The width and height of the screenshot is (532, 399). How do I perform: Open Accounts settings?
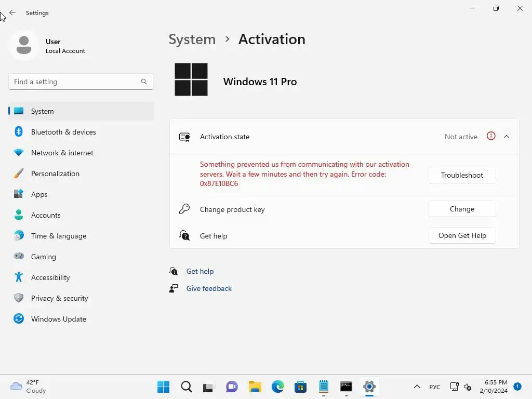tap(81, 215)
